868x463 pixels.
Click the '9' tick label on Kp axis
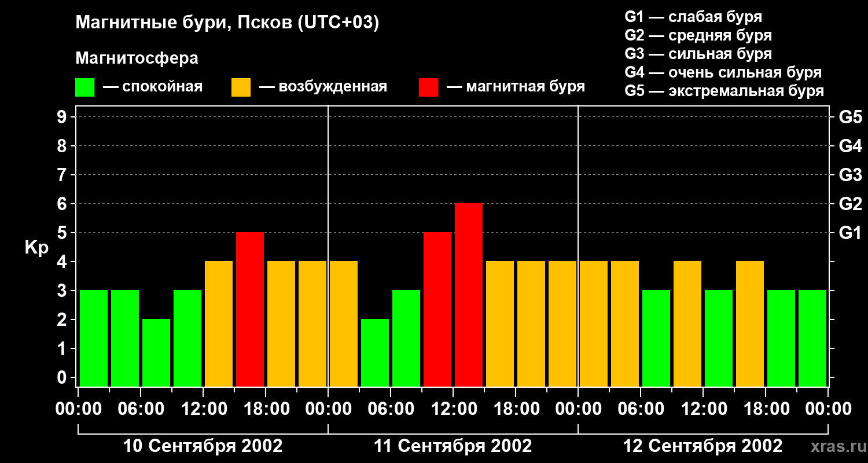(x=63, y=117)
